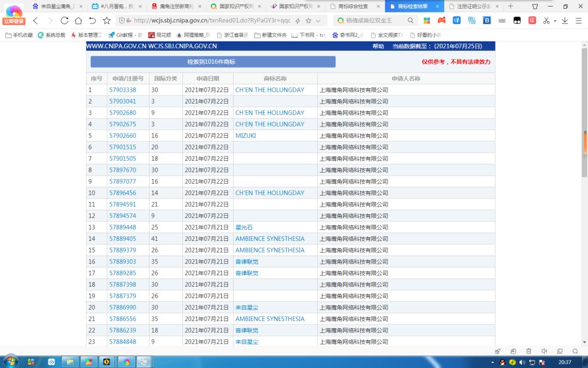The width and height of the screenshot is (588, 368).
Task: Click the search magnifier in the search box
Action: (411, 21)
